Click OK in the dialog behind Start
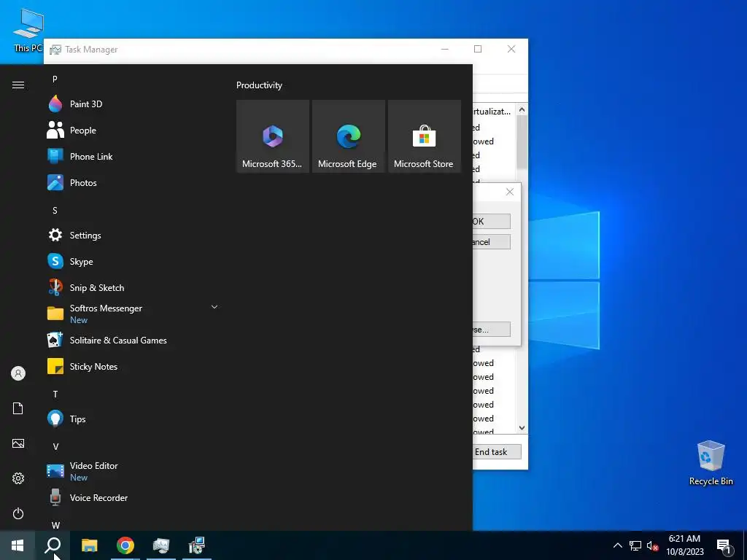 491,222
